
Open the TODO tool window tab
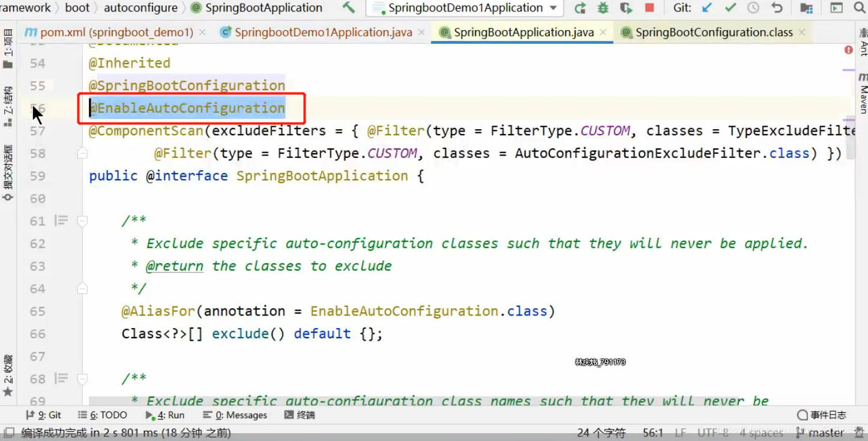(x=103, y=415)
